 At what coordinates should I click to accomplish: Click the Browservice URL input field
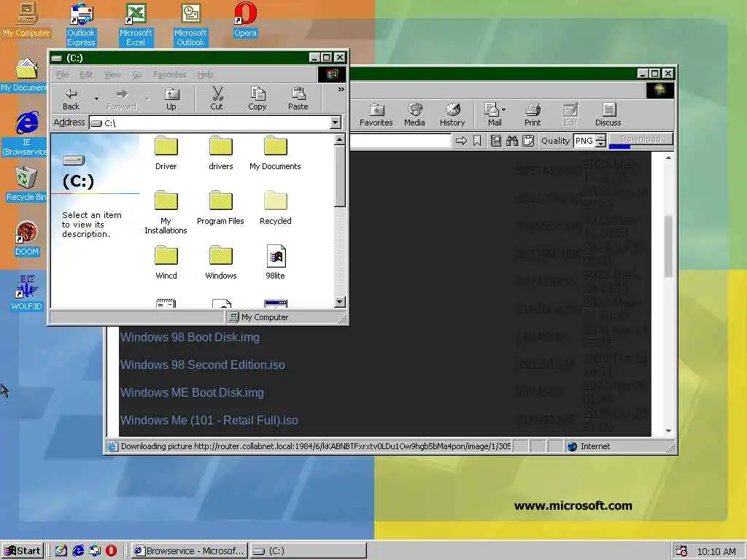(400, 141)
